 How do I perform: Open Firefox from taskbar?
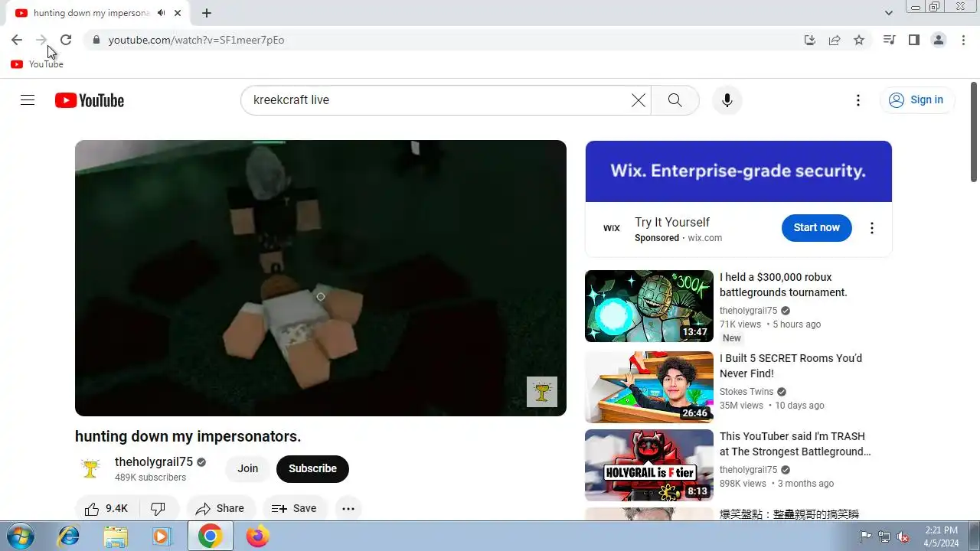tap(258, 536)
